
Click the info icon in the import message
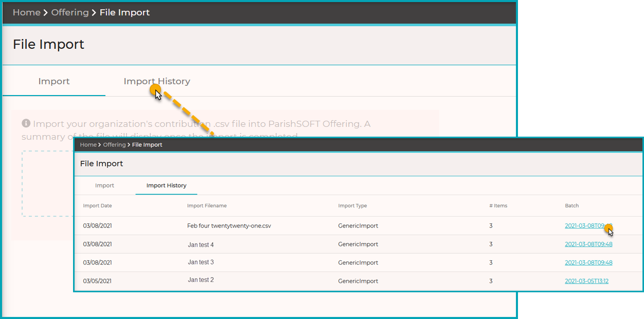(26, 123)
